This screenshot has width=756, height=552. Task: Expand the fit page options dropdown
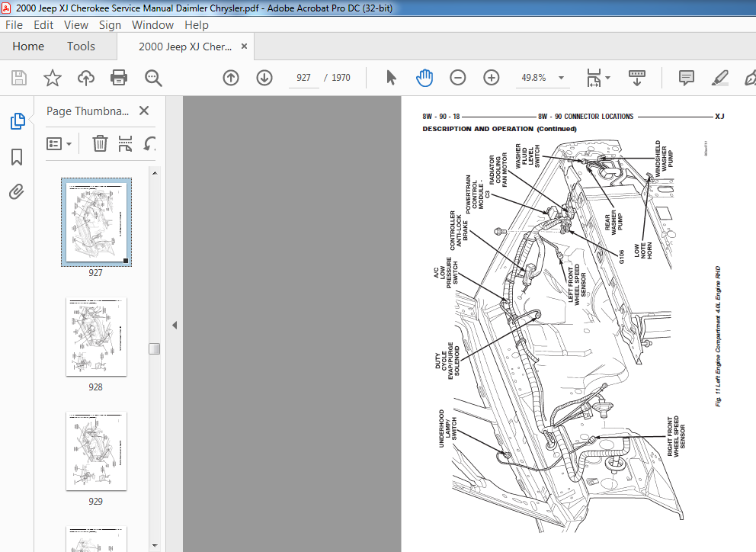pyautogui.click(x=607, y=78)
